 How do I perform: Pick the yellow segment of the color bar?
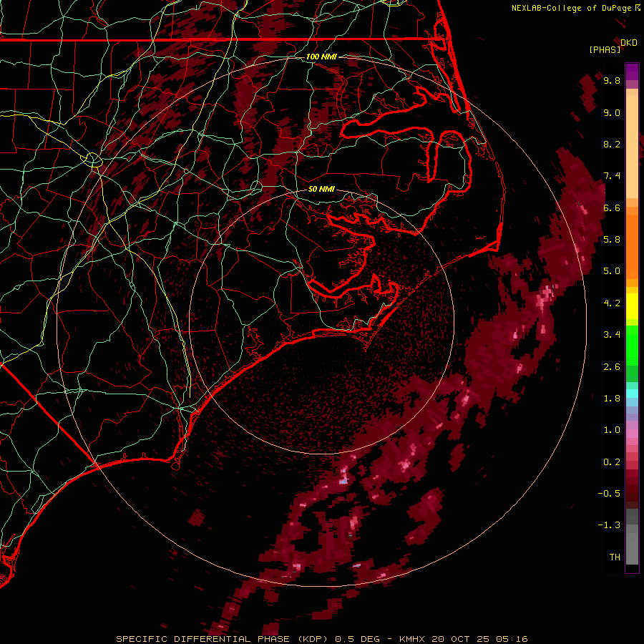pos(632,306)
